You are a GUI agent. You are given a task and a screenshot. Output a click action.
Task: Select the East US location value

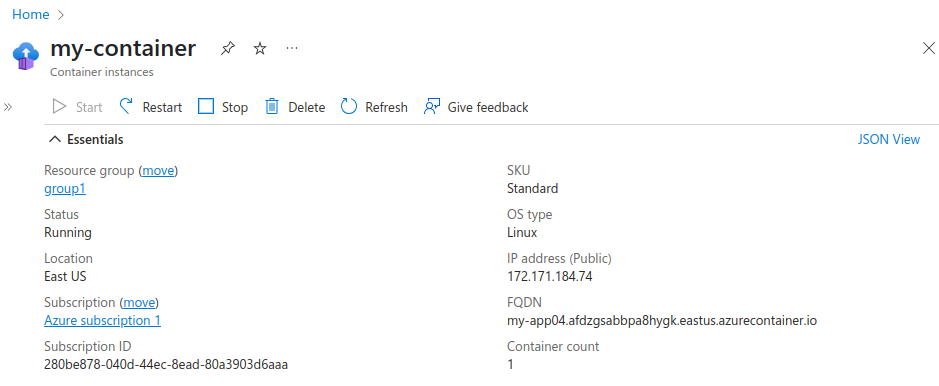65,276
